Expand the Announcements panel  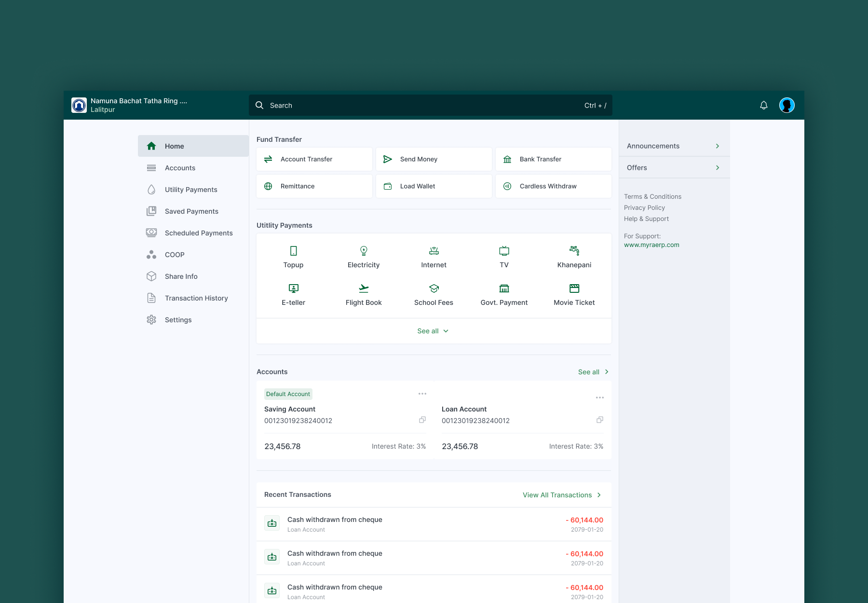pyautogui.click(x=674, y=146)
